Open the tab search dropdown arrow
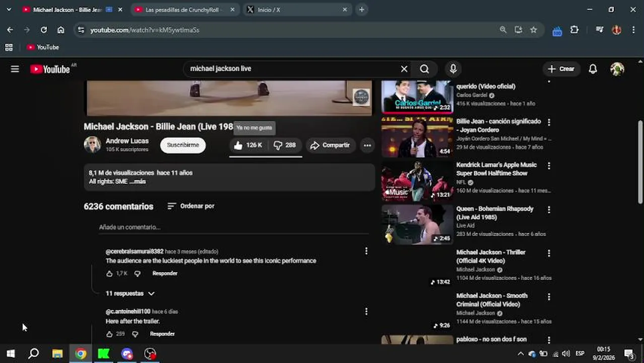Viewport: 644px width, 363px height. point(9,10)
